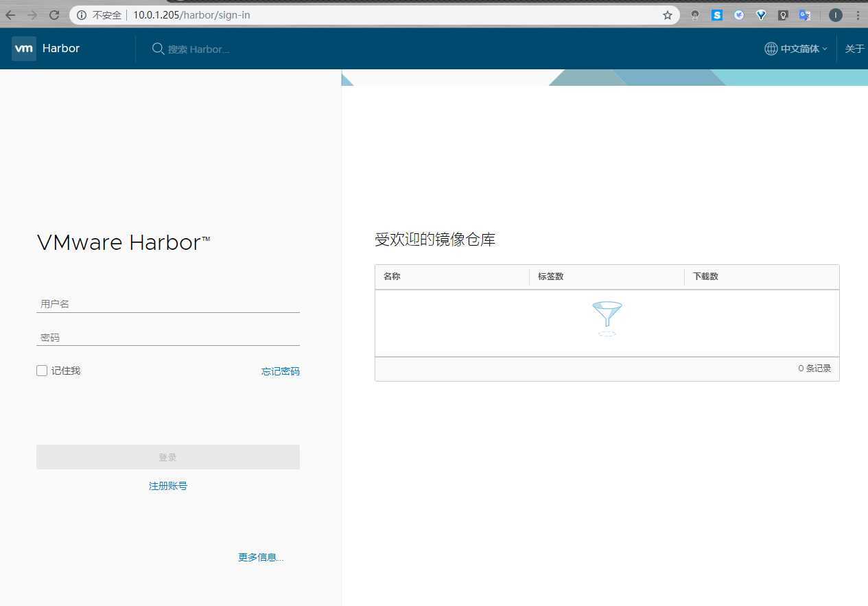Go back with the browser back arrow

click(x=10, y=15)
